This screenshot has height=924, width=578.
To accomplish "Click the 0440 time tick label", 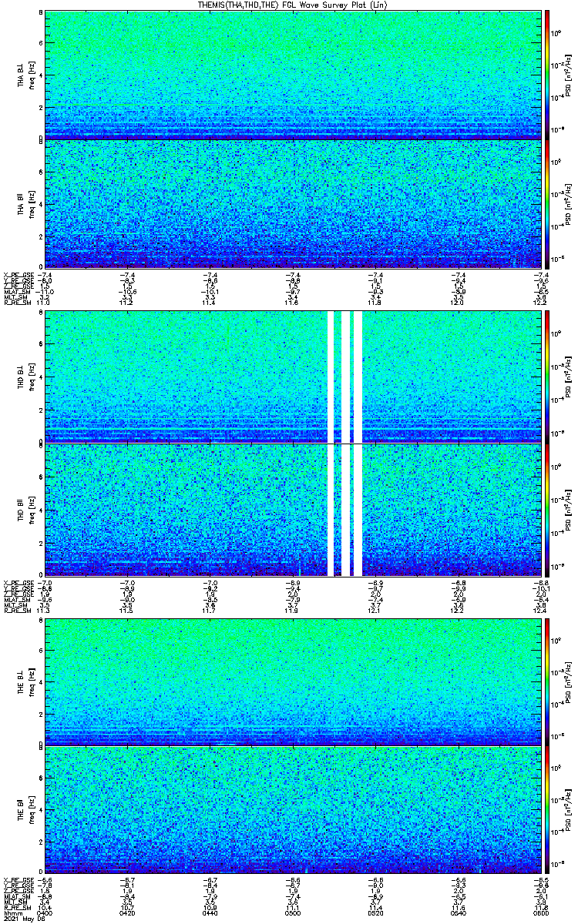I will (210, 913).
